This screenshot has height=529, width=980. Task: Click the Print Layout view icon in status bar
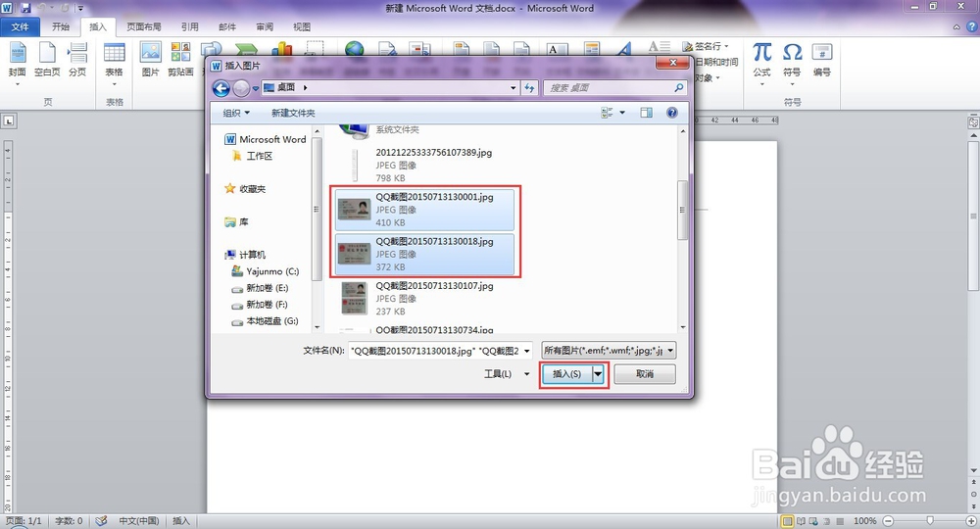click(x=788, y=521)
